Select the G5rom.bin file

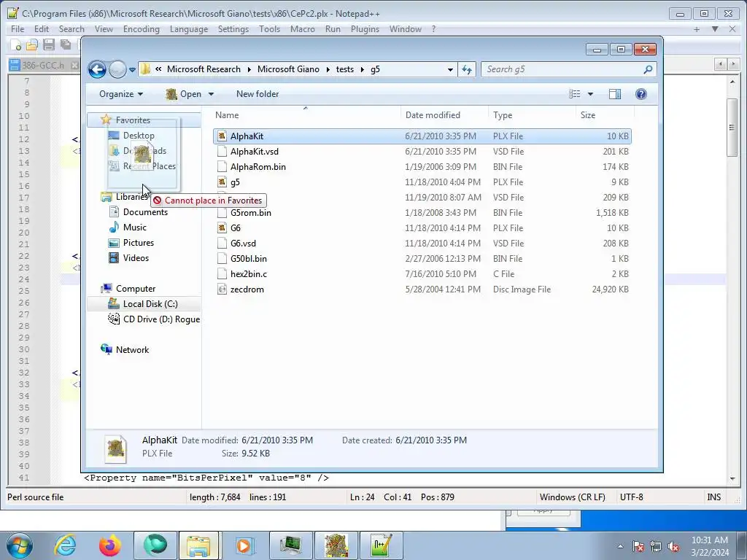251,212
